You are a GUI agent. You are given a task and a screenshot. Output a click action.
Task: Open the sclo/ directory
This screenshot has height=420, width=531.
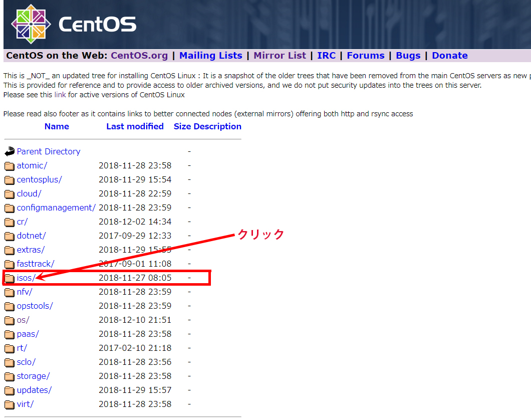pos(26,362)
